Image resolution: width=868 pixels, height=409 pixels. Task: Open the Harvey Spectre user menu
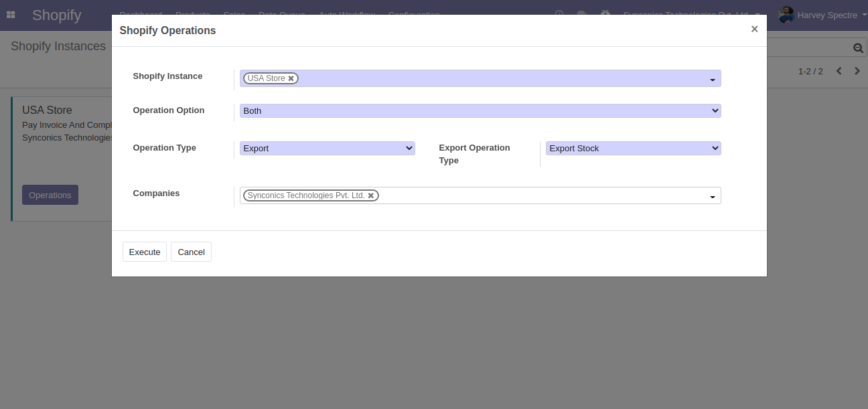[x=818, y=15]
